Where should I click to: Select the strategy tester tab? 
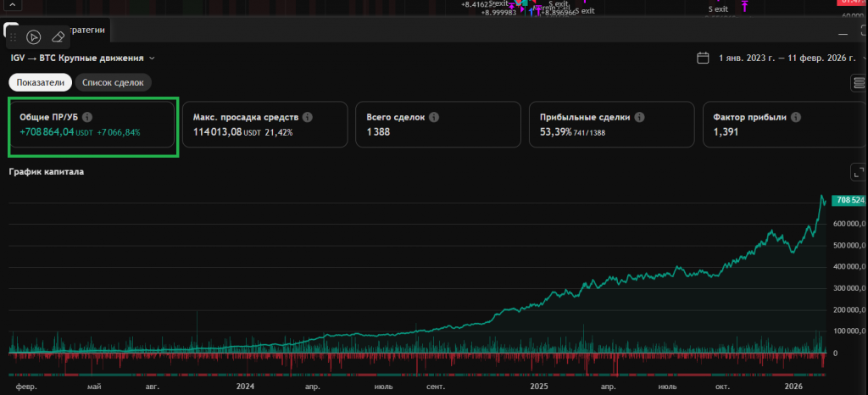85,30
